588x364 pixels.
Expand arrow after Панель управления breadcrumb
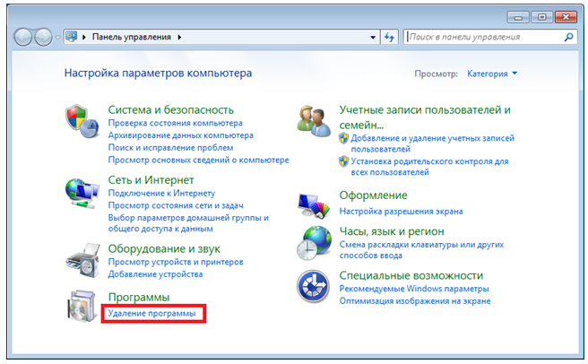pyautogui.click(x=179, y=37)
